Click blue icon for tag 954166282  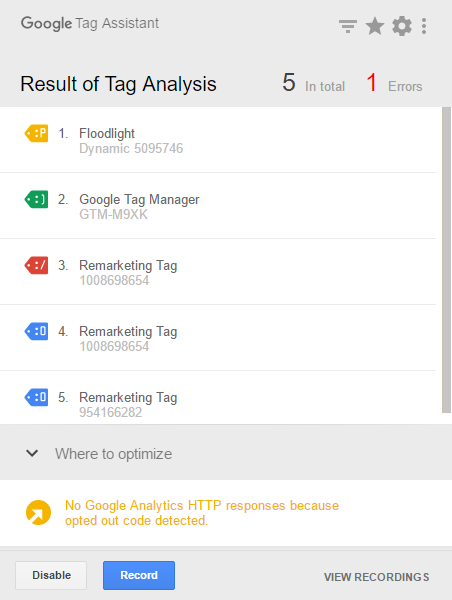pyautogui.click(x=36, y=397)
